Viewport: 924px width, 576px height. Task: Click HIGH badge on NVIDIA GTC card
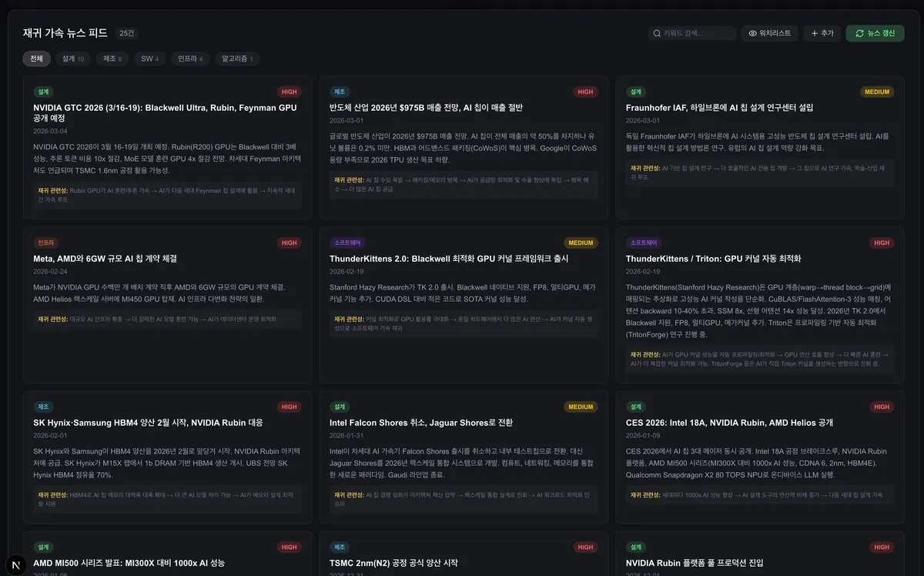click(289, 92)
